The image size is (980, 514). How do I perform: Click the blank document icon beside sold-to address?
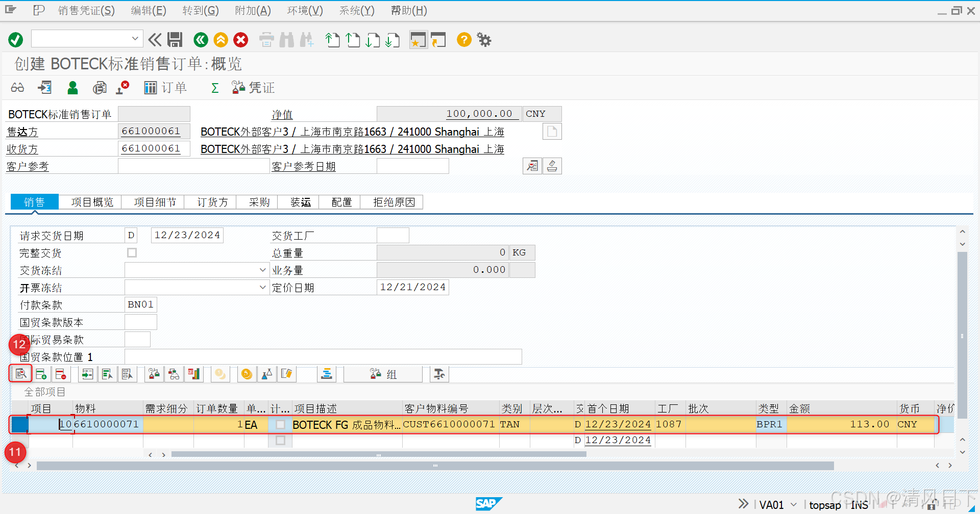552,132
